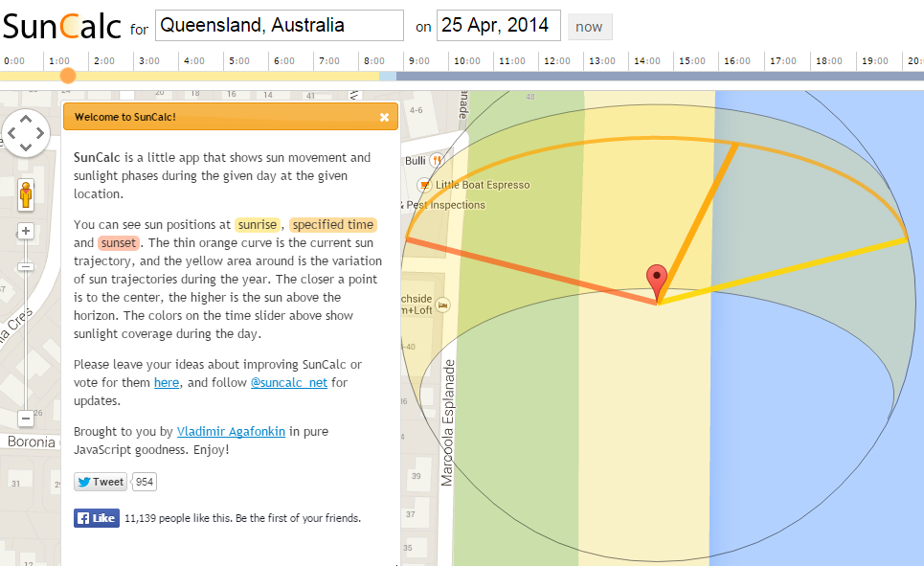Zoom out the map with minus button

(26, 419)
